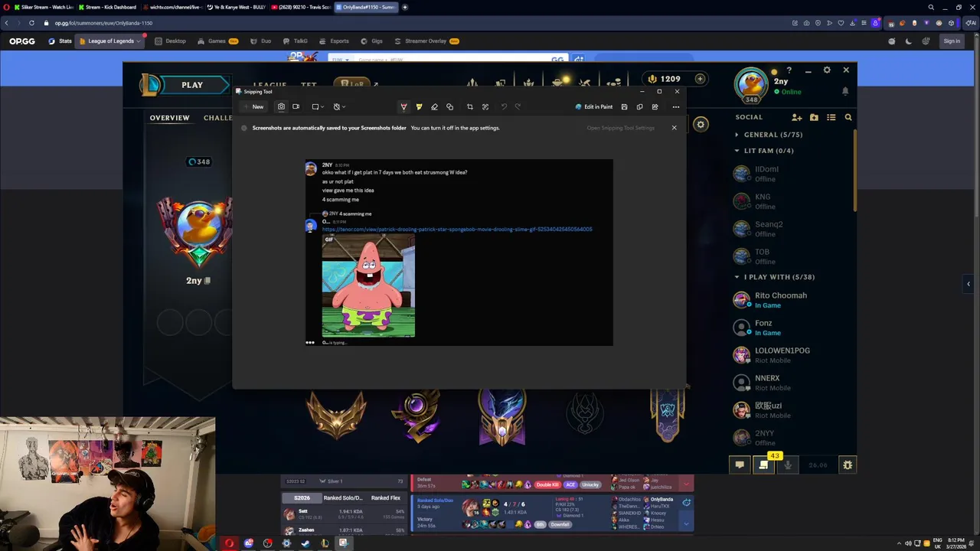
Task: Open the OVERVIEW tab in League profile
Action: 169,118
